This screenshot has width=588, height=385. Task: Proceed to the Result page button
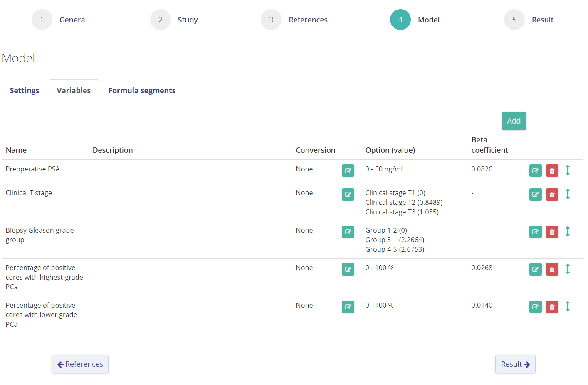515,364
